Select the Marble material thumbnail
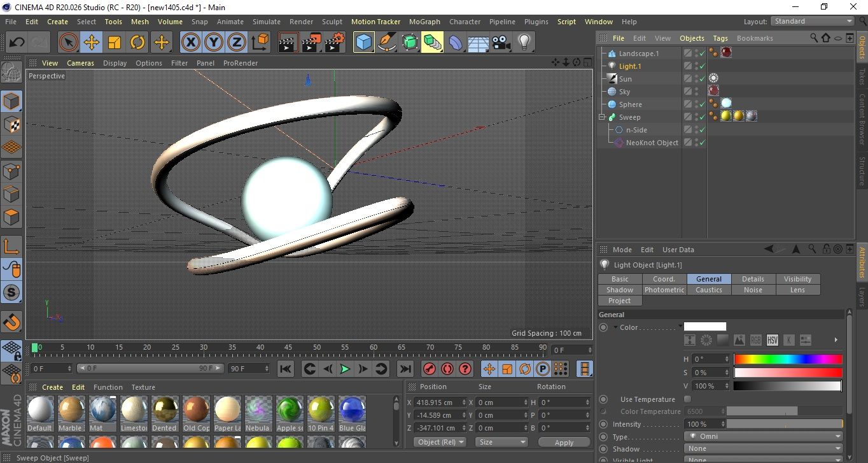This screenshot has width=868, height=463. [x=71, y=410]
